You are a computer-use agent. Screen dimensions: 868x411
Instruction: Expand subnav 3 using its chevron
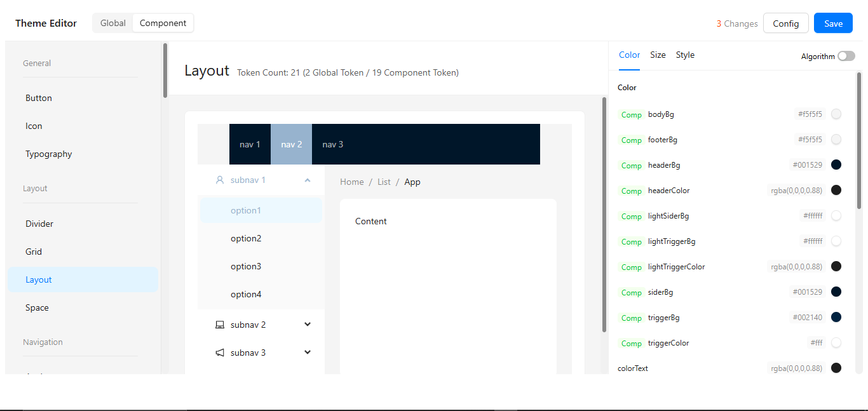pyautogui.click(x=308, y=353)
